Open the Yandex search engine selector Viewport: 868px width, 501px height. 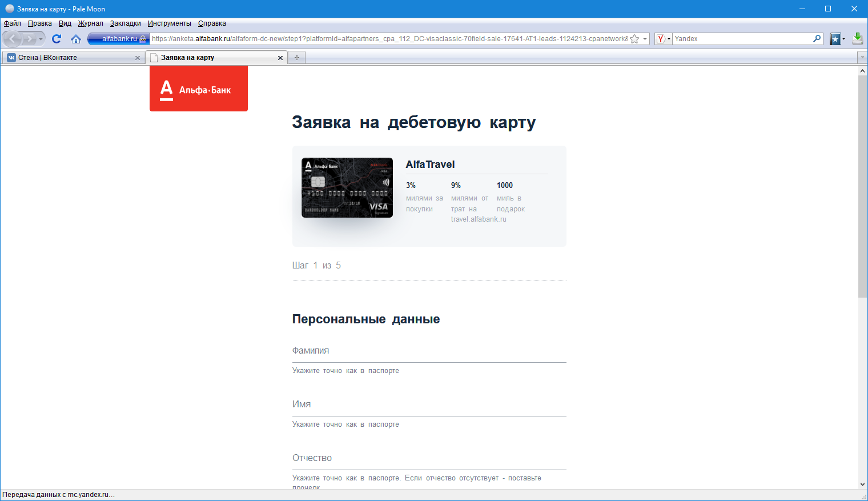point(663,39)
